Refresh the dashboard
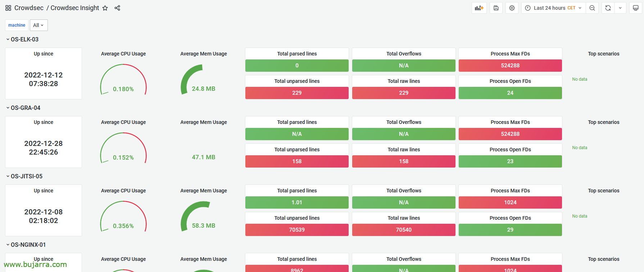The width and height of the screenshot is (644, 272). (x=608, y=8)
